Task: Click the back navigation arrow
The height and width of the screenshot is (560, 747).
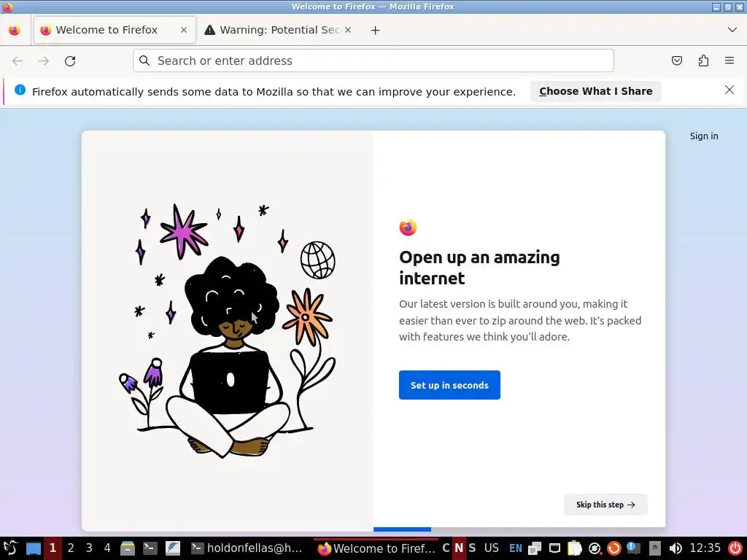Action: click(x=18, y=61)
